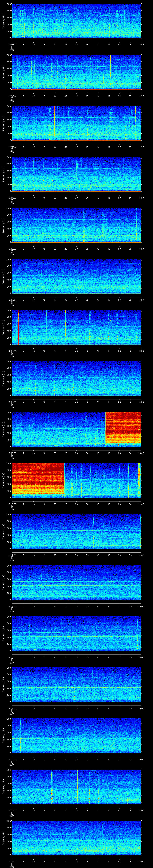Select the spectrogram panel starting at 9:03:00
The width and height of the screenshot is (153, 868).
(x=76, y=123)
